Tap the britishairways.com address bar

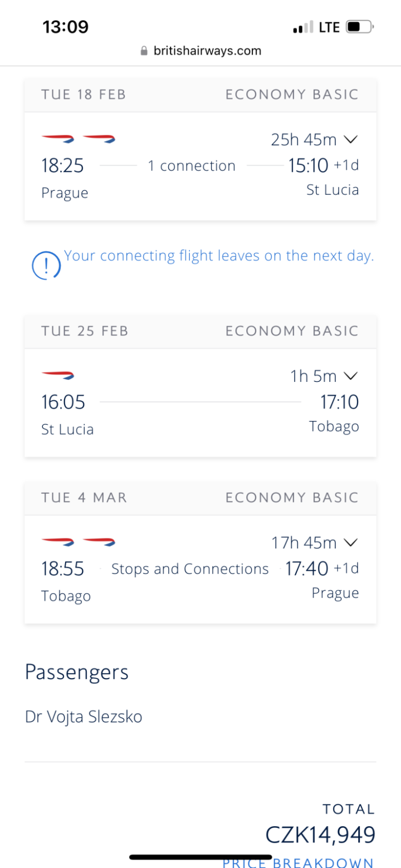tap(200, 51)
